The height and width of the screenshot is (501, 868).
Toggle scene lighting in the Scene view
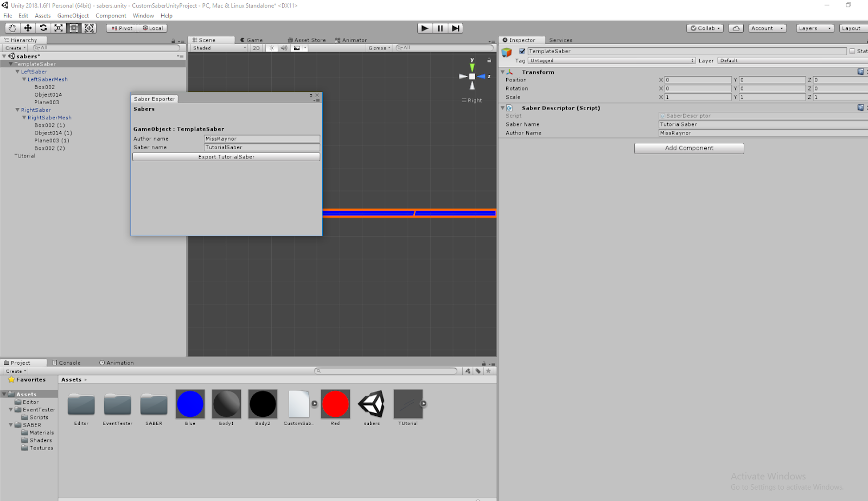click(x=271, y=48)
